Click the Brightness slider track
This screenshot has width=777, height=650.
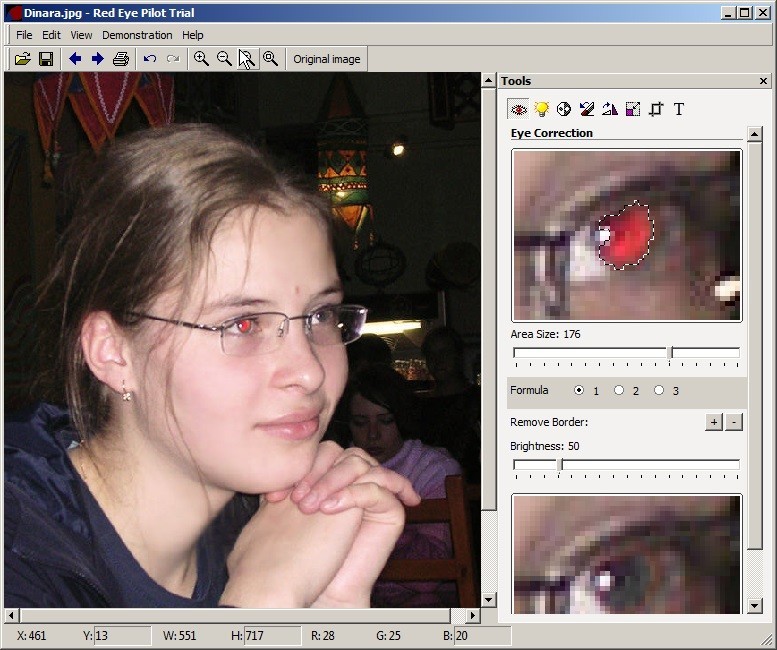pos(626,465)
